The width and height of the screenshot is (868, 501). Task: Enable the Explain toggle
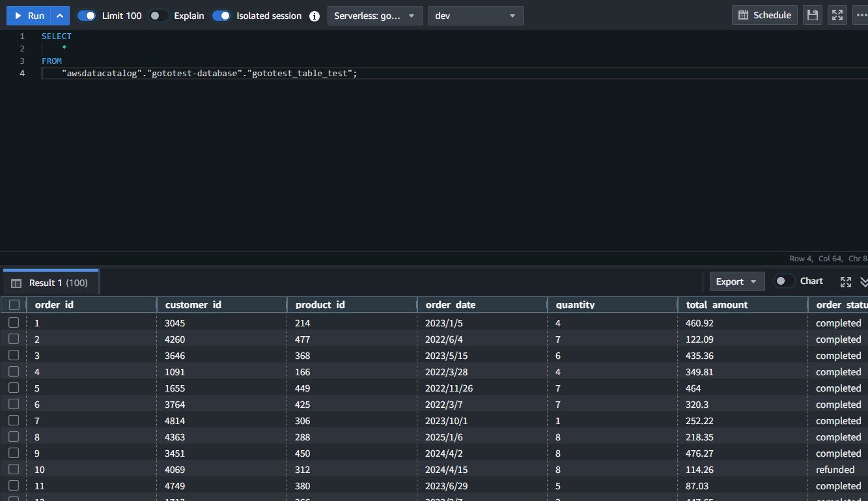click(158, 16)
